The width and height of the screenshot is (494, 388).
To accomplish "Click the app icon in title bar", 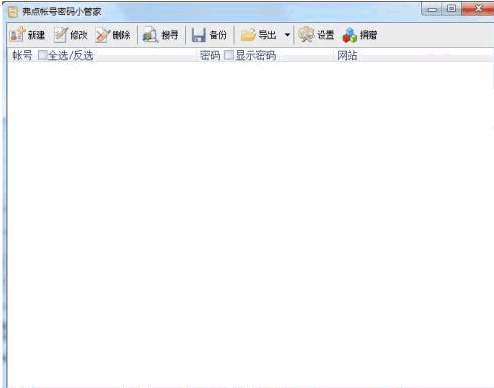I will (13, 12).
